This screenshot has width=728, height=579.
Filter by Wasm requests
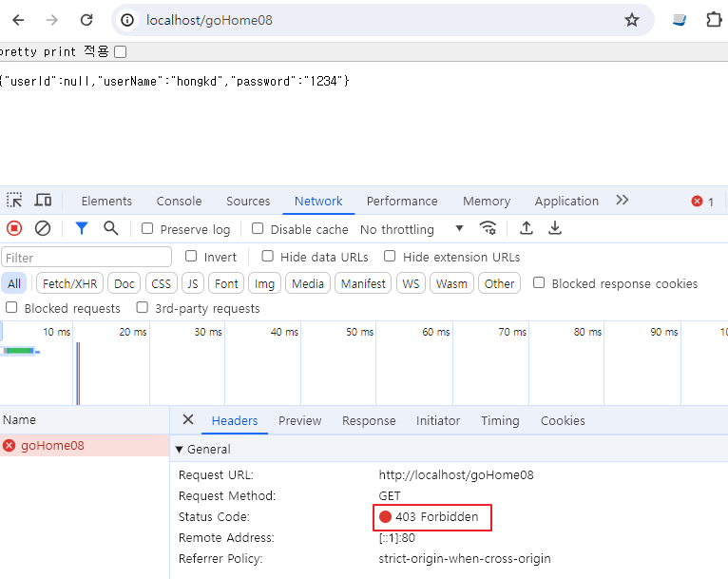451,283
